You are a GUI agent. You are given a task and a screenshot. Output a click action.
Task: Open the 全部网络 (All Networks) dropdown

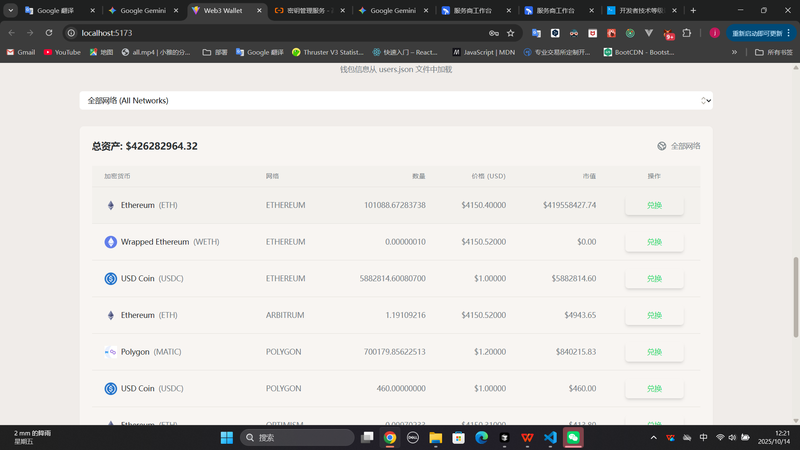[396, 101]
